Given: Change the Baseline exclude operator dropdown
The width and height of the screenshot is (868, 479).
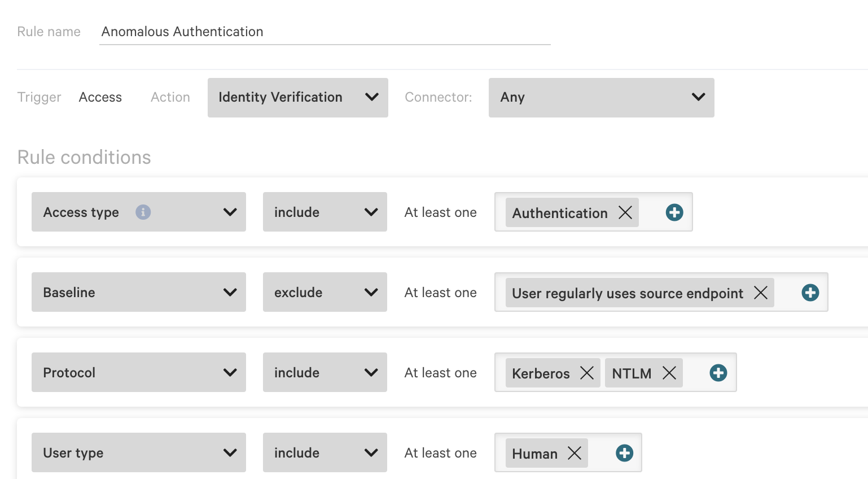Looking at the screenshot, I should 325,292.
